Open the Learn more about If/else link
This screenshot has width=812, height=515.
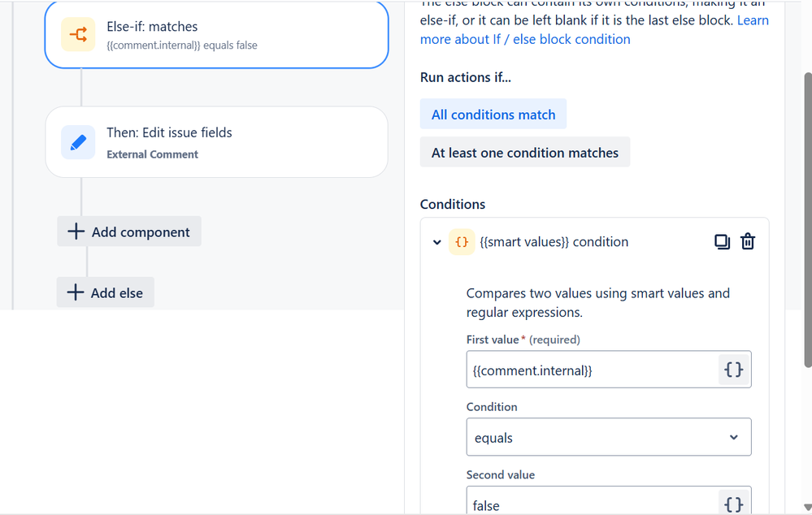pos(525,39)
